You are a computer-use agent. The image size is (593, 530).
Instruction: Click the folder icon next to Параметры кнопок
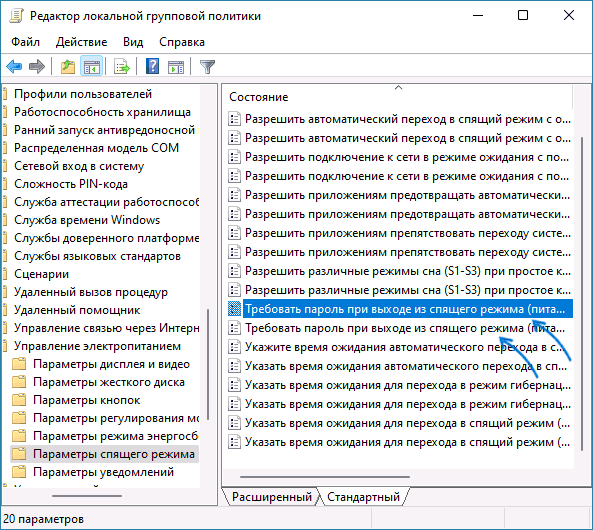[19, 400]
